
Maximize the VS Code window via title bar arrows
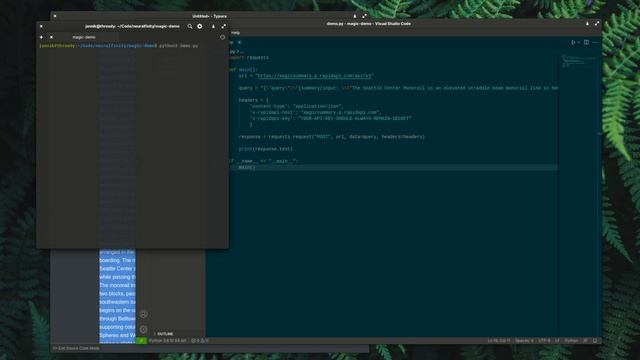click(597, 24)
